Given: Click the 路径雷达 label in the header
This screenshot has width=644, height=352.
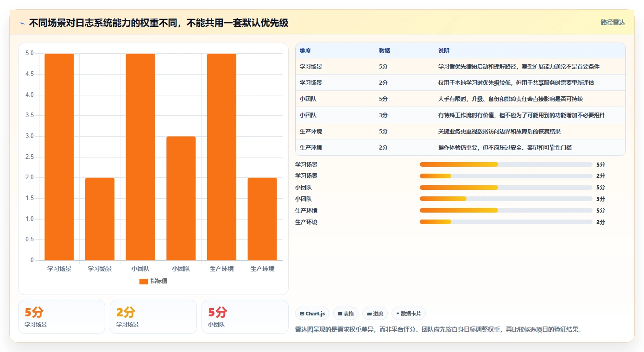Looking at the screenshot, I should (612, 22).
